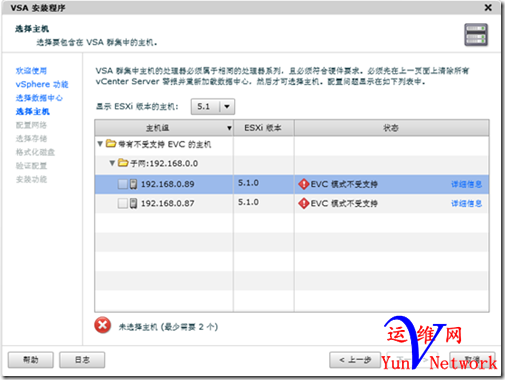Select the 192.168.0.87 host name text

pos(168,204)
